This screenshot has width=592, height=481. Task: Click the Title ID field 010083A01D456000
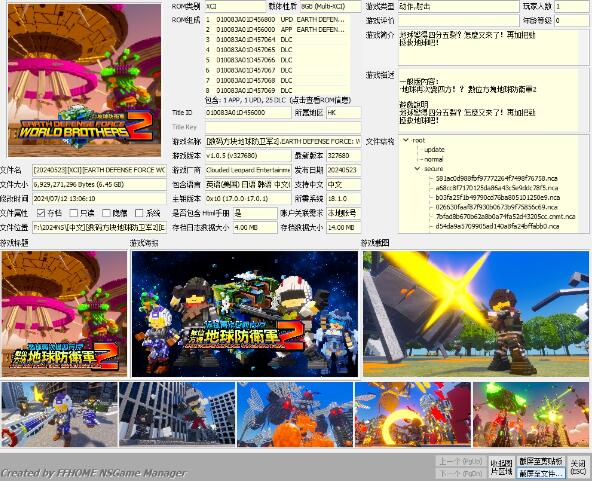click(248, 113)
